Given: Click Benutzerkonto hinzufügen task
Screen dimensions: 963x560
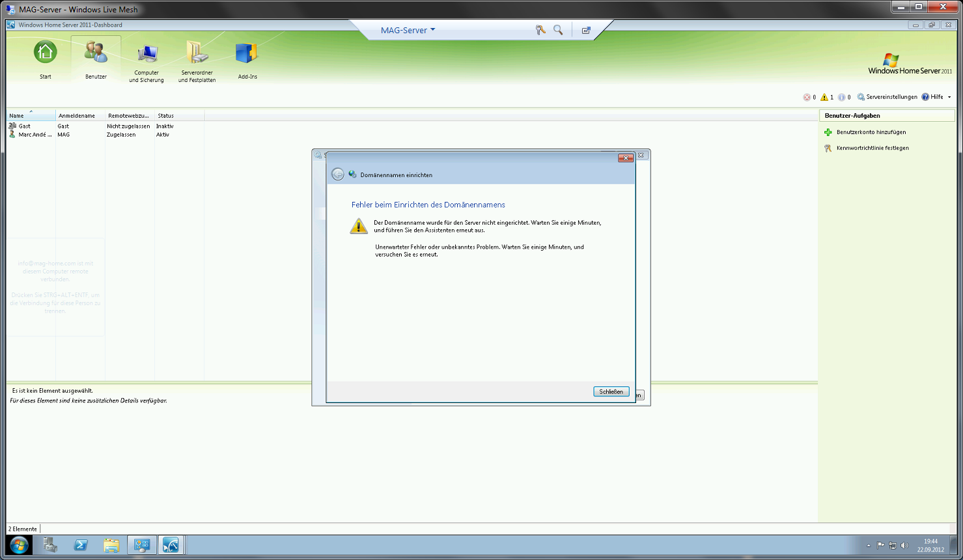Looking at the screenshot, I should [x=871, y=132].
